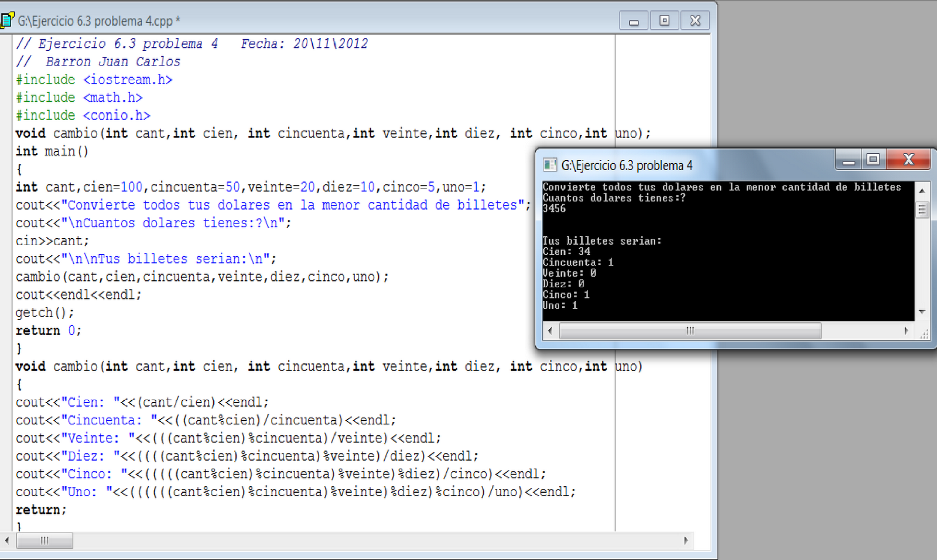
Task: Click the editor window's document icon
Action: pyautogui.click(x=8, y=19)
